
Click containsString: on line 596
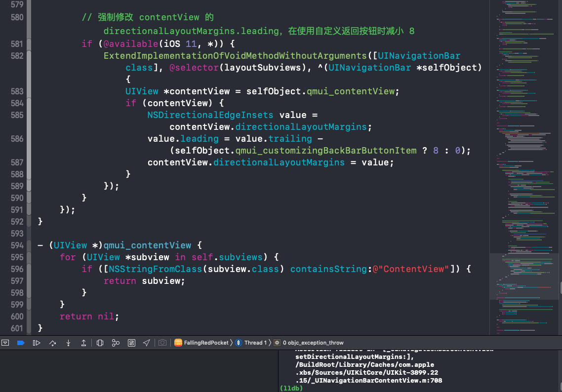331,269
